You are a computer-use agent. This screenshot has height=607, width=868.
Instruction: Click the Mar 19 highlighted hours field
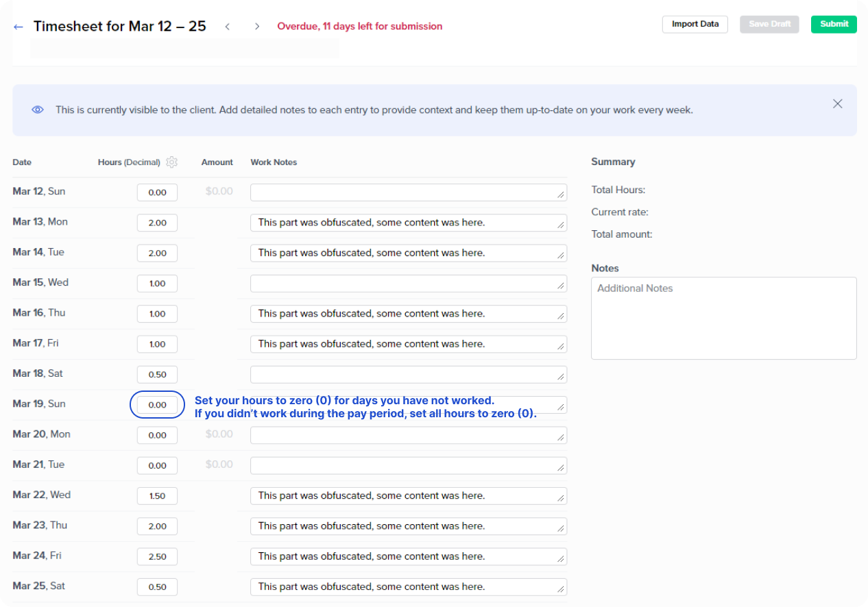pyautogui.click(x=157, y=405)
